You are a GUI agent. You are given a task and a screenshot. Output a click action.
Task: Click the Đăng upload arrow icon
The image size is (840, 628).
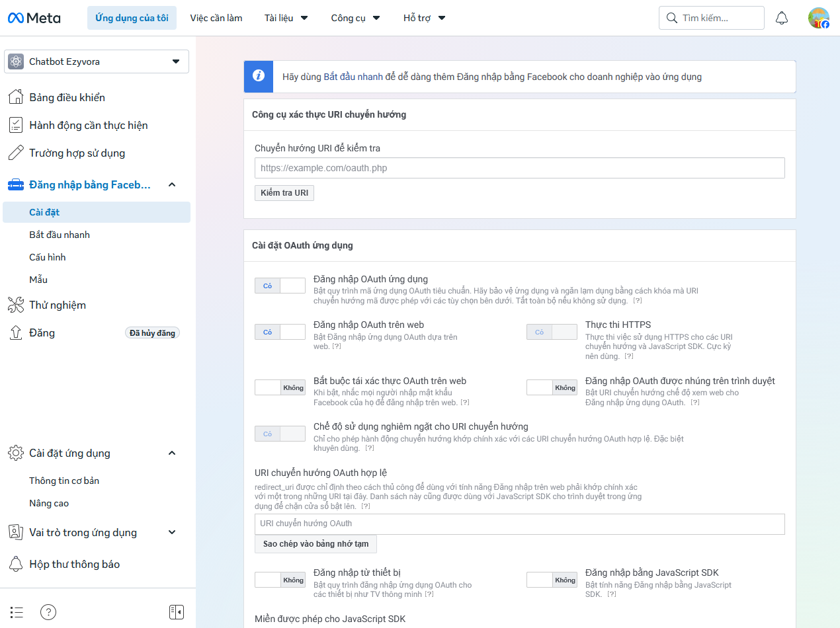(x=16, y=333)
